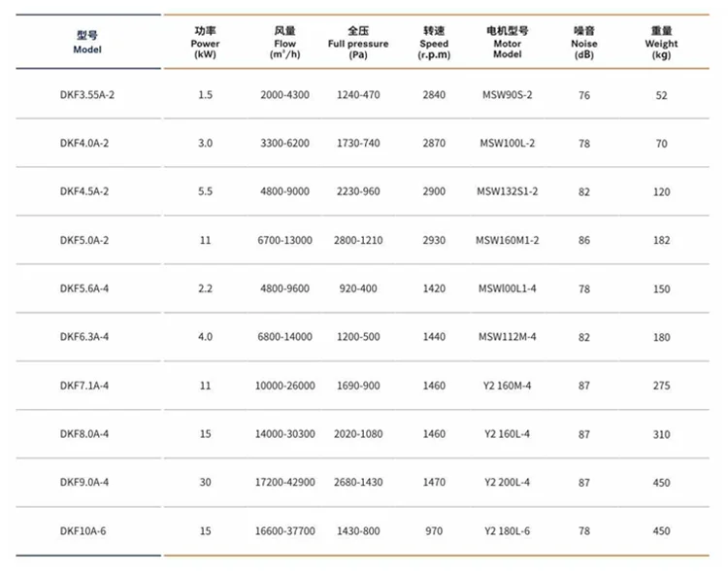Click the speed value 1470
Image resolution: width=728 pixels, height=575 pixels.
click(x=434, y=483)
